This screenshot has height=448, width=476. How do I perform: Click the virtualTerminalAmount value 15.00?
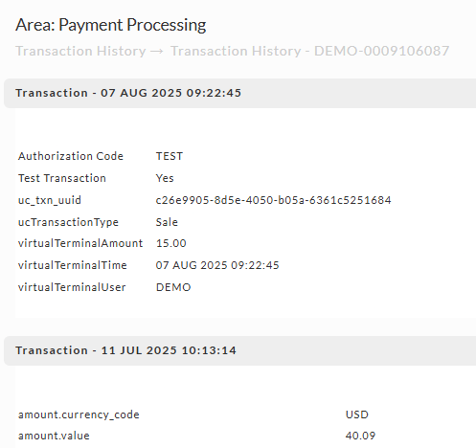pyautogui.click(x=170, y=244)
